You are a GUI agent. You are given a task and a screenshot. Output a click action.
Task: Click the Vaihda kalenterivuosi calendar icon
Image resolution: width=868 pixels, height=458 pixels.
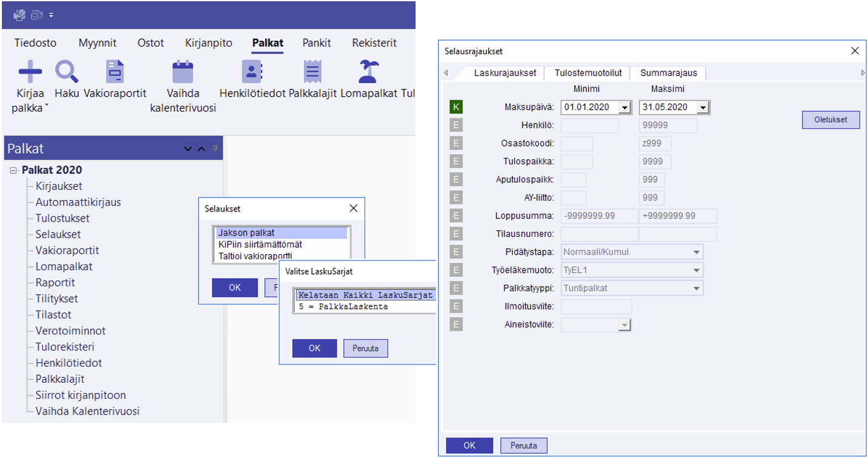183,72
